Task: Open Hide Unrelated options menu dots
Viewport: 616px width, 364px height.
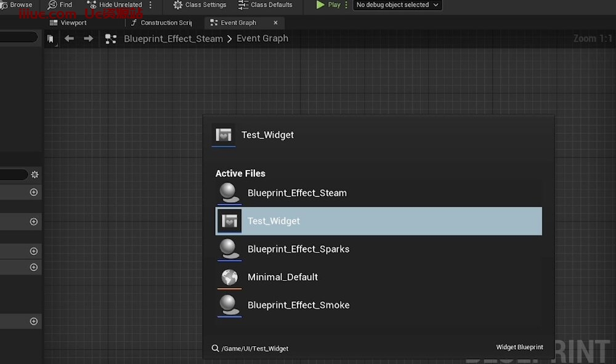Action: (151, 5)
